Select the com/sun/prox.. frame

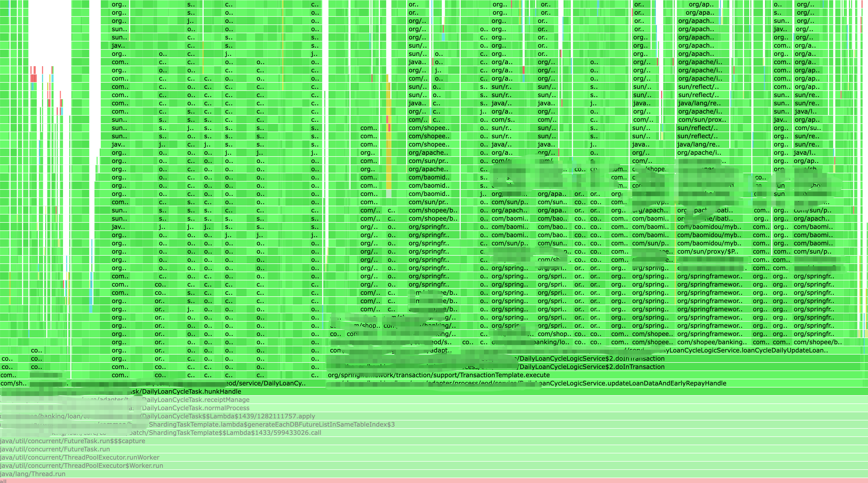tap(702, 120)
